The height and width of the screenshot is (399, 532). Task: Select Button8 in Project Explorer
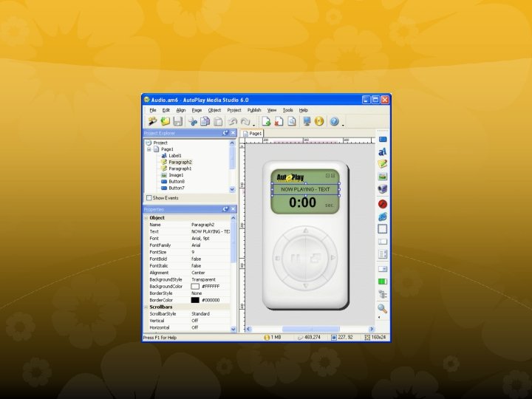click(177, 182)
